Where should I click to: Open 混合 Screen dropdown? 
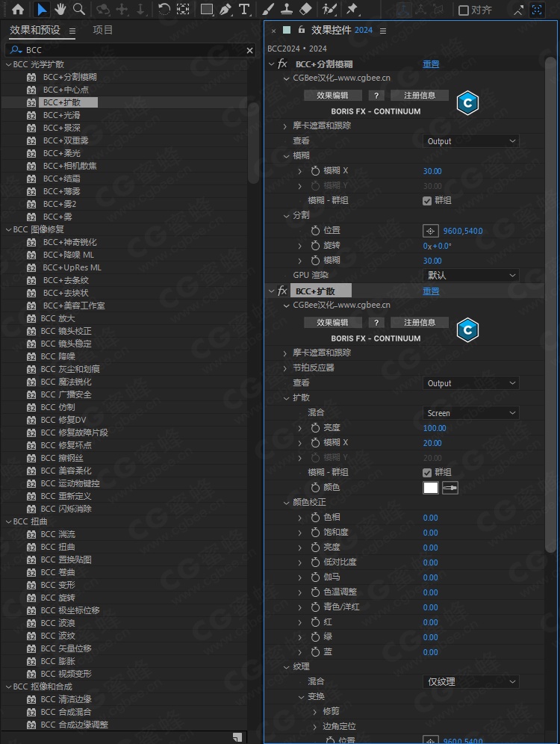470,413
